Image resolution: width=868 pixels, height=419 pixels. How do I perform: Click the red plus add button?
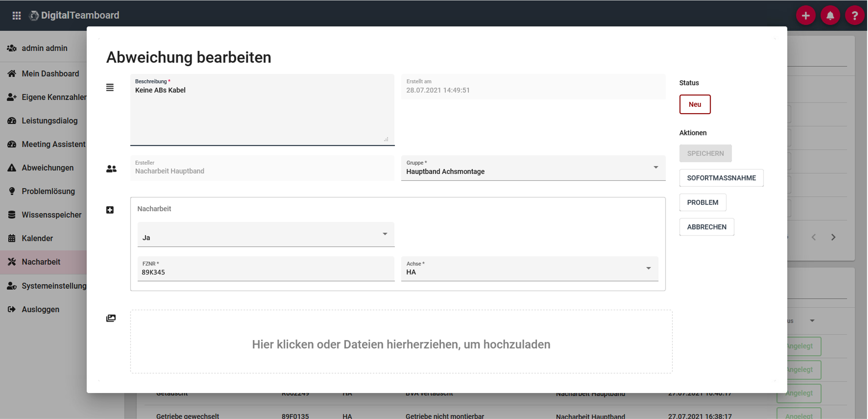click(806, 16)
